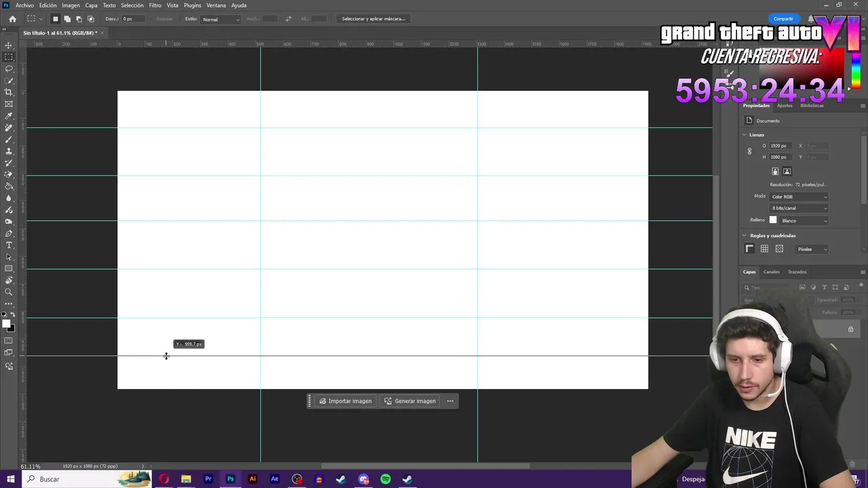The width and height of the screenshot is (868, 488).
Task: Toggle pixel layer filter in Capas
Action: tap(803, 287)
